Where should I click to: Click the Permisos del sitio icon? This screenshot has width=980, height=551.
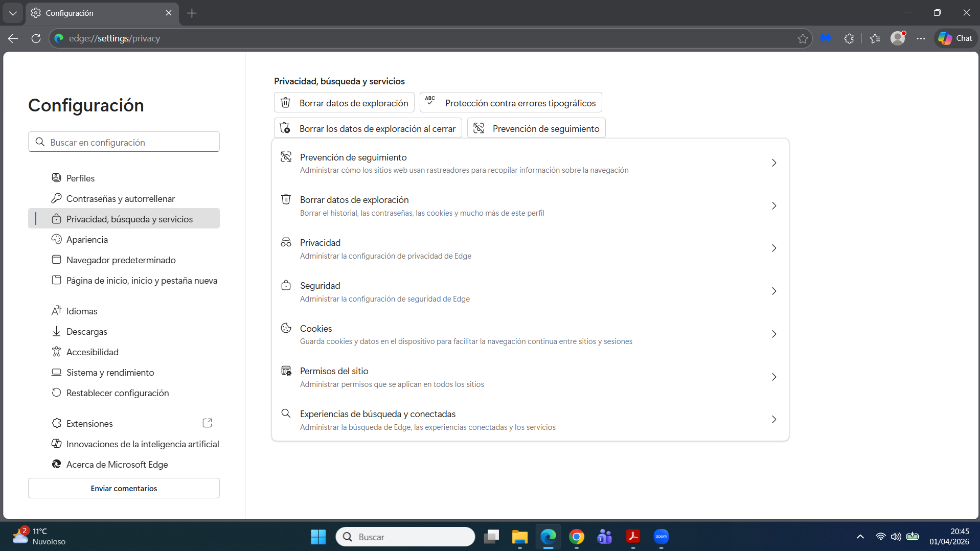coord(286,371)
